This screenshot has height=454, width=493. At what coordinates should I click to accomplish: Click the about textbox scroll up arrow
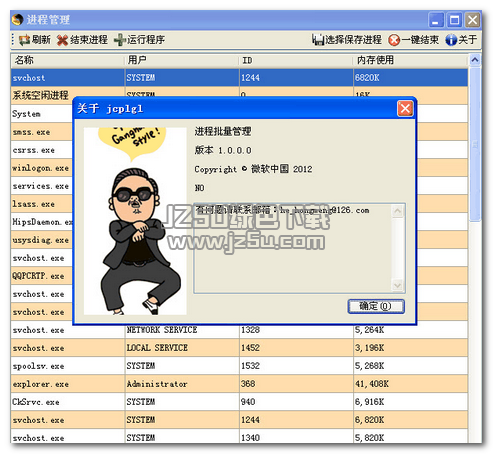click(x=398, y=211)
